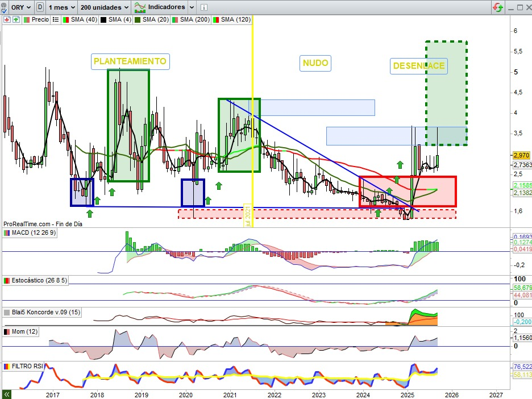Click the info icon in the toolbar
The width and height of the screenshot is (532, 399).
pyautogui.click(x=204, y=7)
